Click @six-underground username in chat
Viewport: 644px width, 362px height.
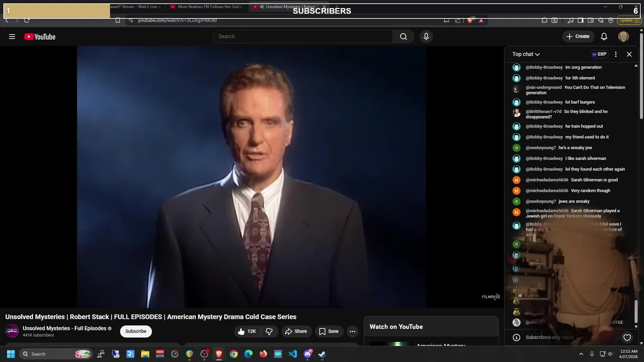(x=544, y=87)
